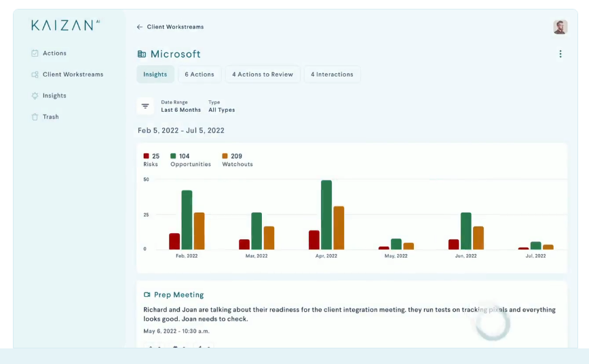Click the green Opportunities legend swatch

coord(173,156)
